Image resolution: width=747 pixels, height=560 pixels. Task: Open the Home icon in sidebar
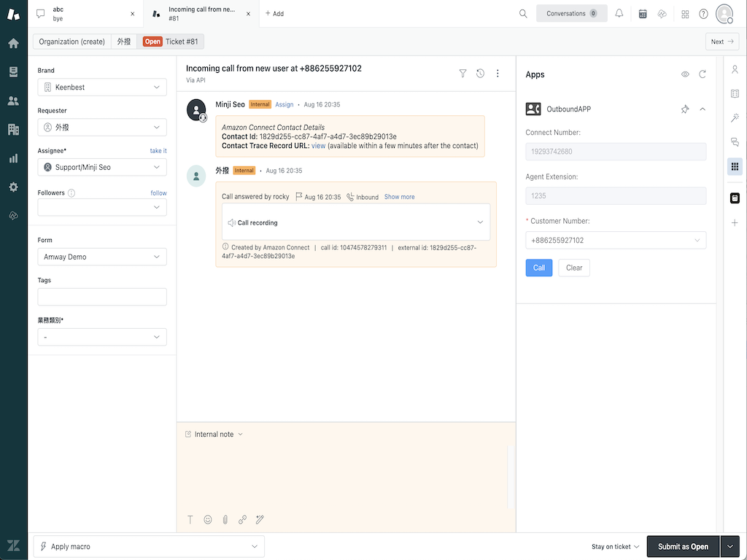tap(13, 43)
